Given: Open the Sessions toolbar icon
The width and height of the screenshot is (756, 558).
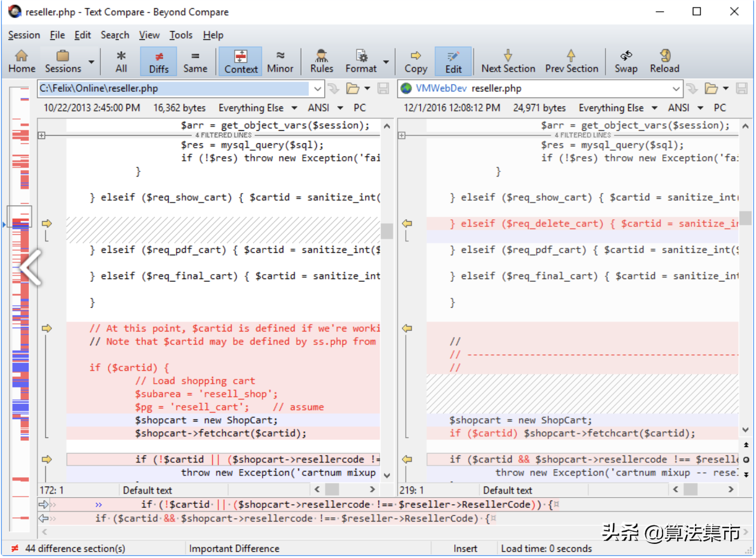Looking at the screenshot, I should coord(63,61).
